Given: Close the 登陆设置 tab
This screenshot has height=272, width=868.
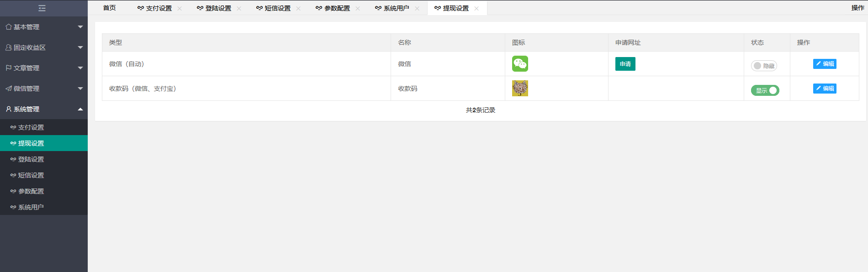Looking at the screenshot, I should (239, 9).
